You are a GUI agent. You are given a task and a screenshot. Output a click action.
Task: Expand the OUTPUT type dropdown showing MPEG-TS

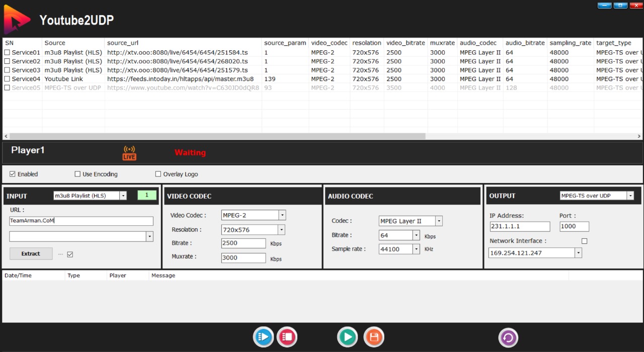(630, 196)
